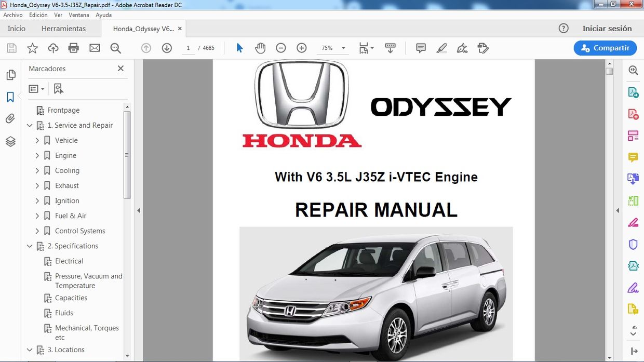Expand the Exhaust bookmark
Screen dimensions: 644x362
coord(37,185)
